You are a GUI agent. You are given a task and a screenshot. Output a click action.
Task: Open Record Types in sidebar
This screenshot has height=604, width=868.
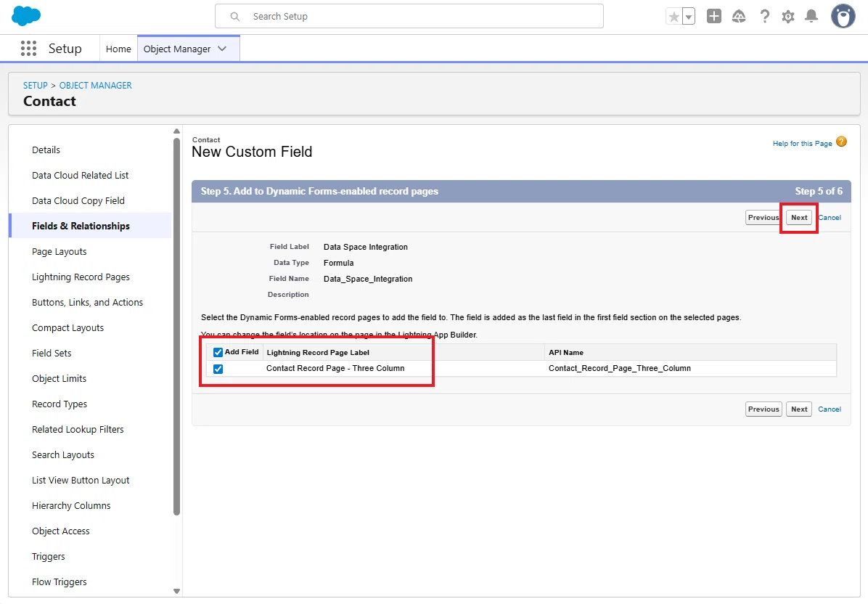tap(60, 404)
